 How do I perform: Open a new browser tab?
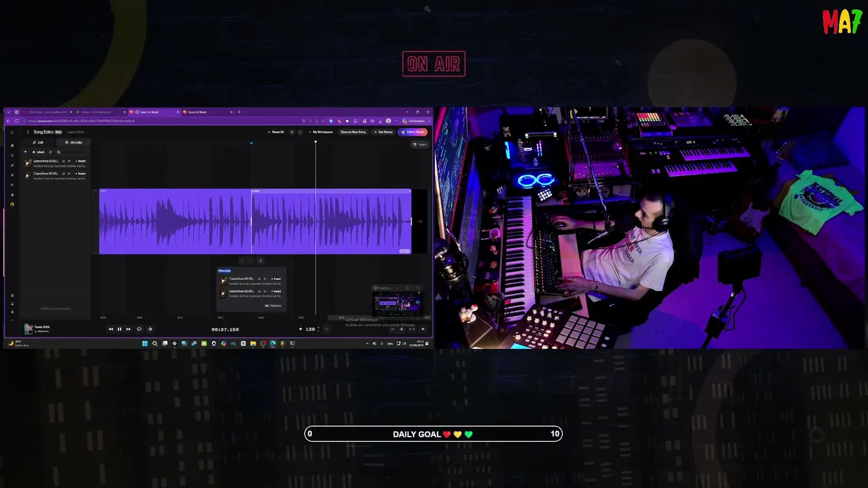[239, 112]
